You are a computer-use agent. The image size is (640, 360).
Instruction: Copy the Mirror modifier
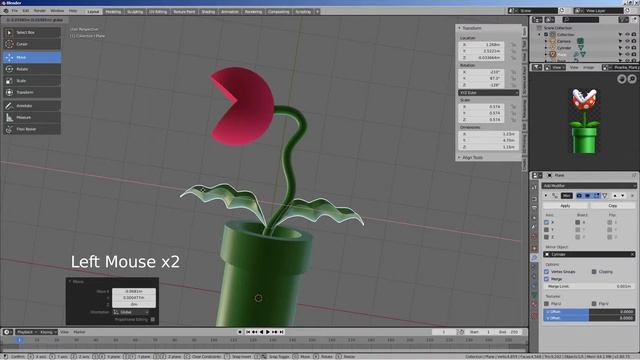pyautogui.click(x=613, y=206)
